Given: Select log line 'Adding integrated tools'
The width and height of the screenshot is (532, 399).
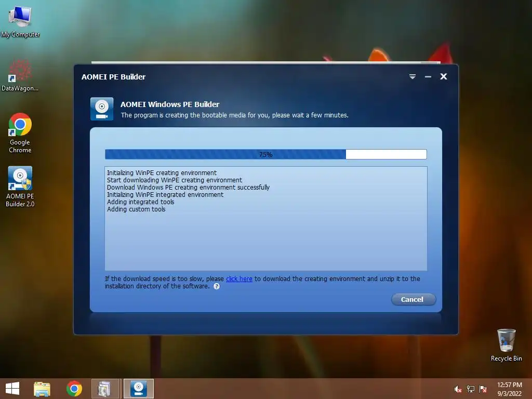Looking at the screenshot, I should (140, 202).
